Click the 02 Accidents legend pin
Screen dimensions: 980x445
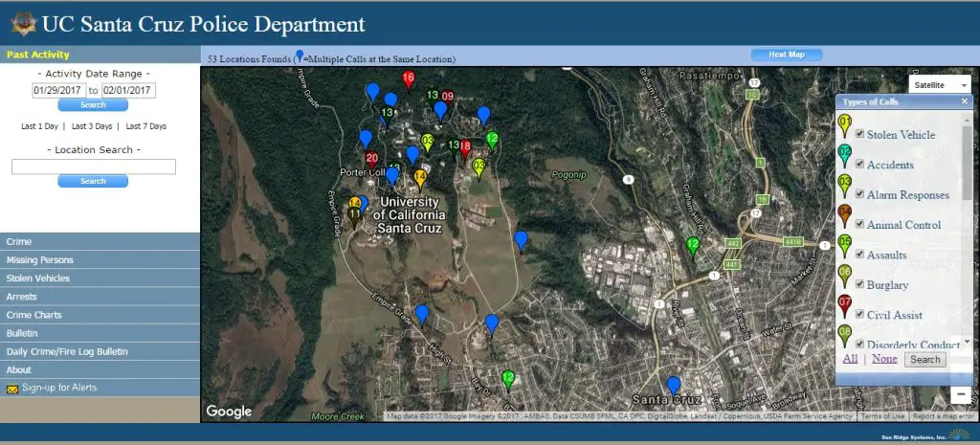[x=844, y=155]
